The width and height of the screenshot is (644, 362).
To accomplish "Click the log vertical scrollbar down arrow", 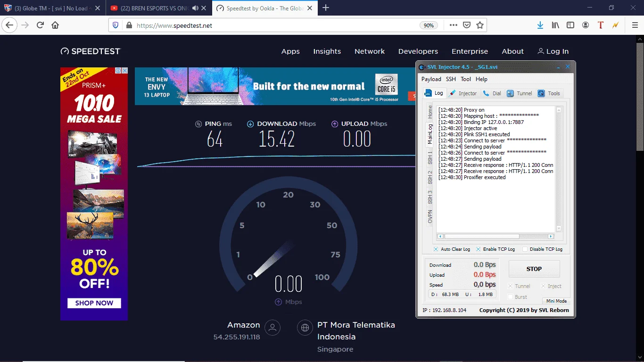I will 559,228.
